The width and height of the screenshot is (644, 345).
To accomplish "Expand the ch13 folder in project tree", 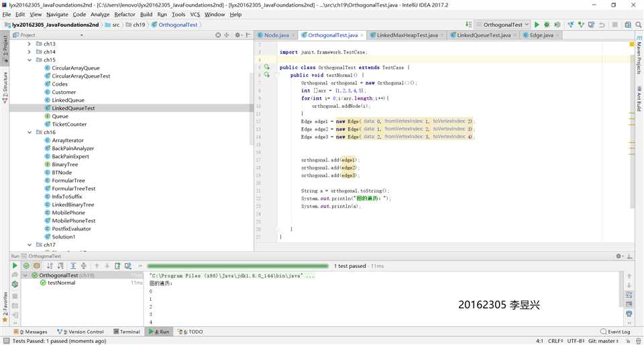I will [30, 44].
